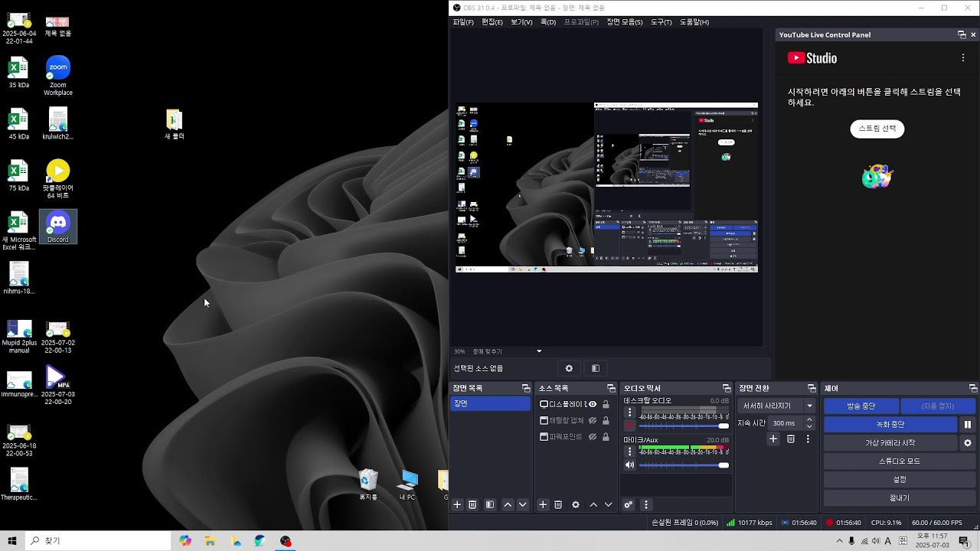Open the File menu in OBS
Image resolution: width=980 pixels, height=551 pixels.
click(463, 22)
